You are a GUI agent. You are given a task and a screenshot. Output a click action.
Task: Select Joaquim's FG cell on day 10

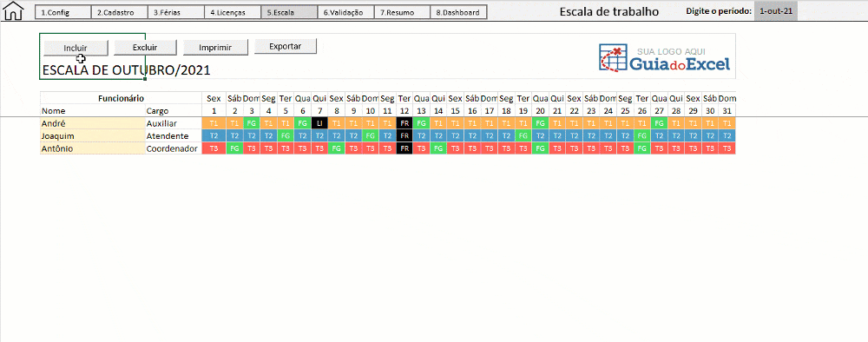point(371,136)
